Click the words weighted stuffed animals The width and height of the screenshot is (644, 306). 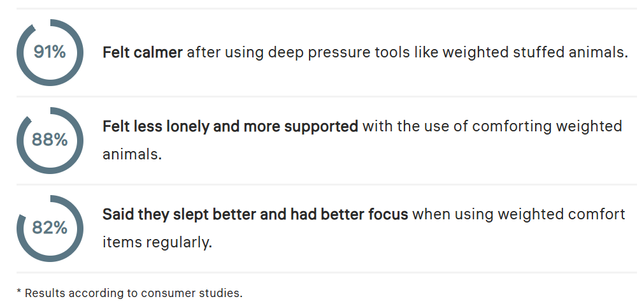[x=535, y=53]
